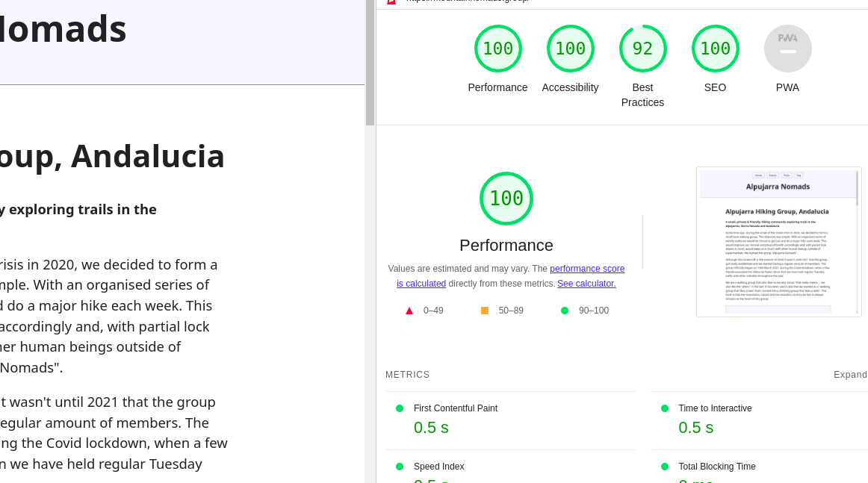The image size is (868, 483).
Task: Click the red 0–49 triangle legend icon
Action: point(409,310)
